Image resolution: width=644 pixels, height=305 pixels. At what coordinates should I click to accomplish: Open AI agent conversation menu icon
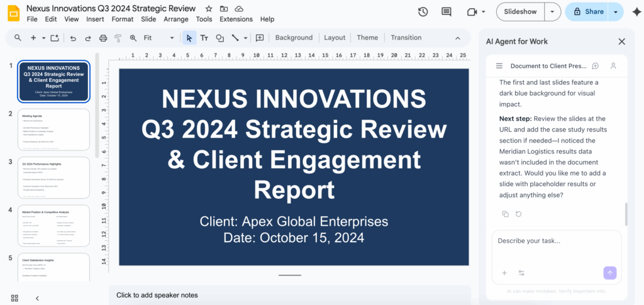pos(499,65)
